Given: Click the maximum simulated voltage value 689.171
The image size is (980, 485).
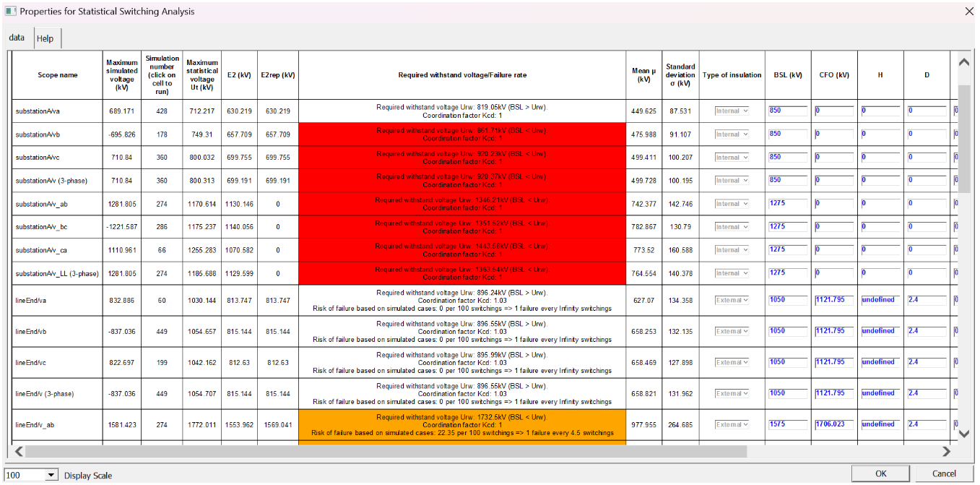Looking at the screenshot, I should tap(121, 111).
